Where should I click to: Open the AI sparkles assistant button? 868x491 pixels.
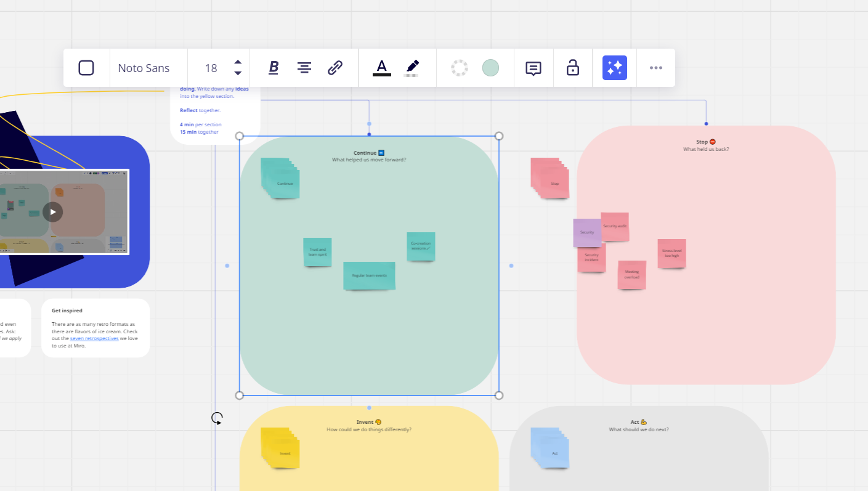(x=615, y=68)
